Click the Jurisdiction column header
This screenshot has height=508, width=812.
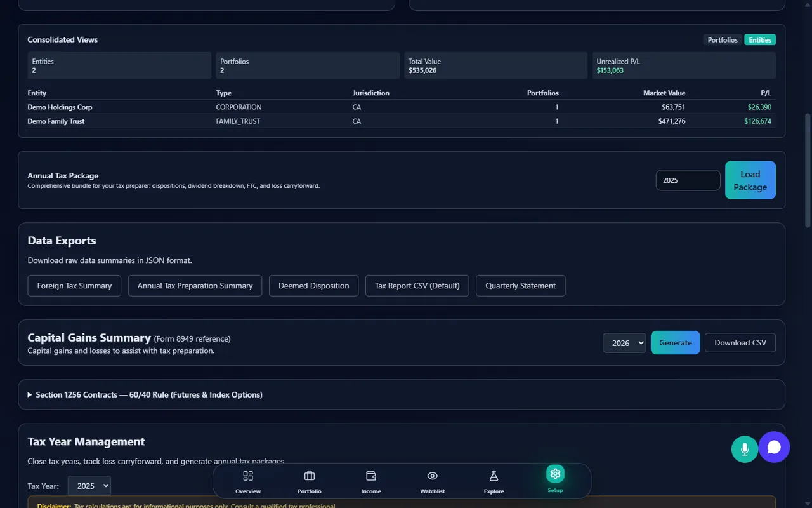(x=371, y=93)
